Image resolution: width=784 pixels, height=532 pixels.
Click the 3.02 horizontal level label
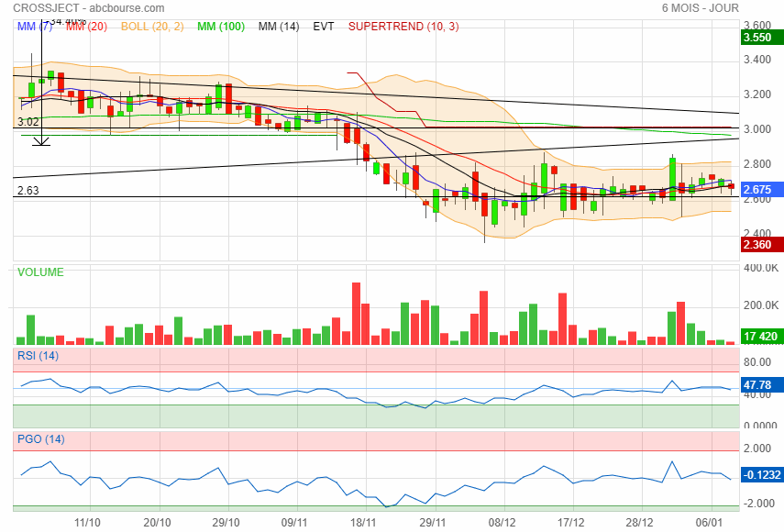coord(28,121)
